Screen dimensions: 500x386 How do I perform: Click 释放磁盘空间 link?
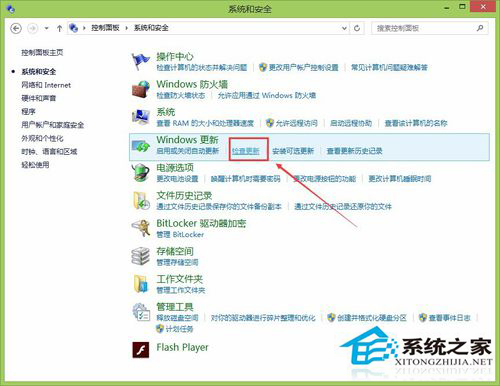point(177,318)
